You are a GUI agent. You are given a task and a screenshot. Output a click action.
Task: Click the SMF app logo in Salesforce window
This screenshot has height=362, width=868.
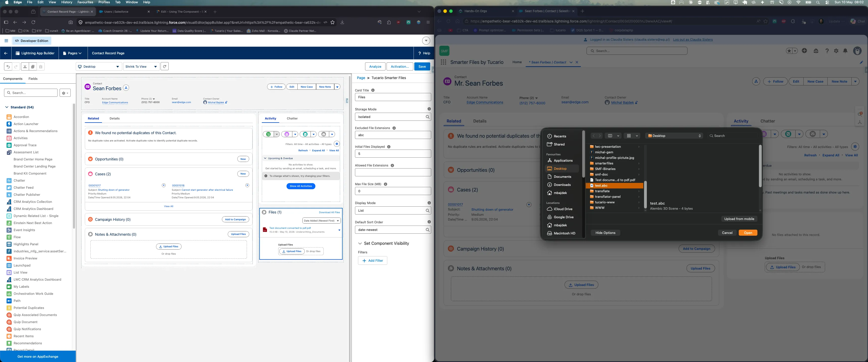[444, 51]
